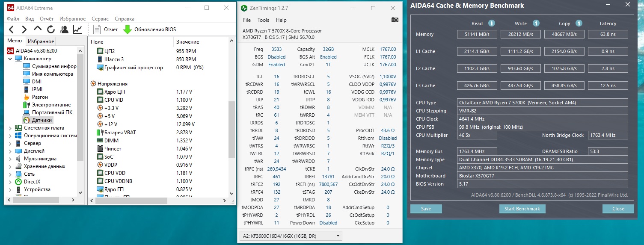Expand the Операционная система tree node

(x=10, y=136)
